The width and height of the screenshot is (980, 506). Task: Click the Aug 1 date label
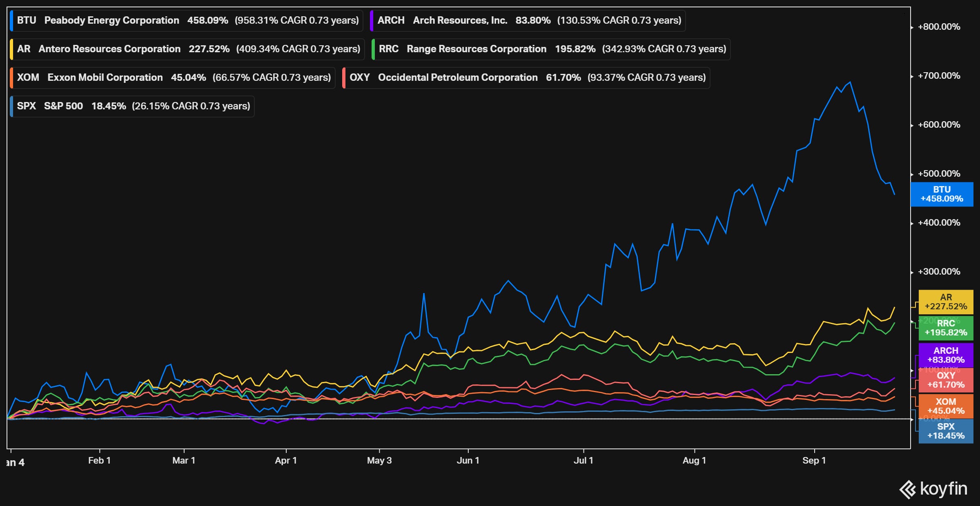pyautogui.click(x=694, y=461)
